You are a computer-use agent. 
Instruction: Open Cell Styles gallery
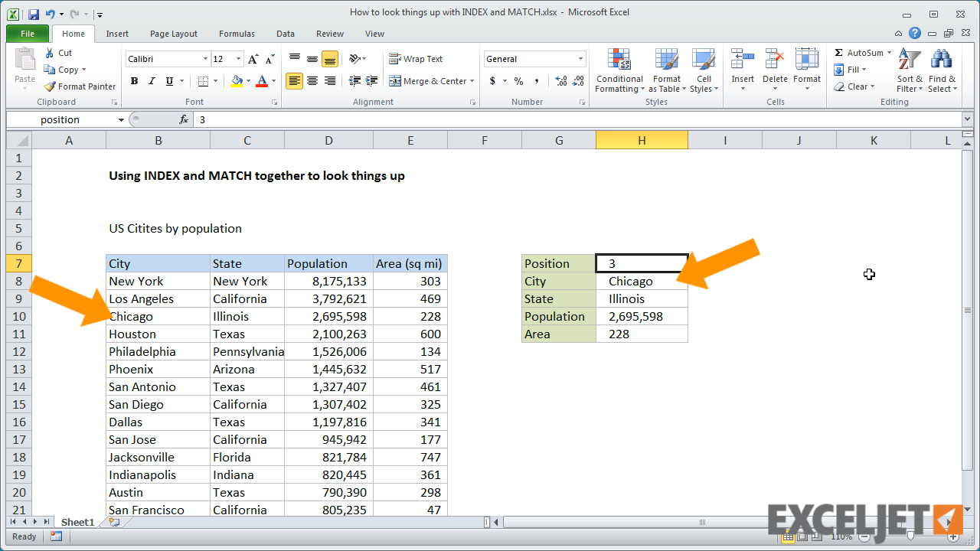click(703, 70)
